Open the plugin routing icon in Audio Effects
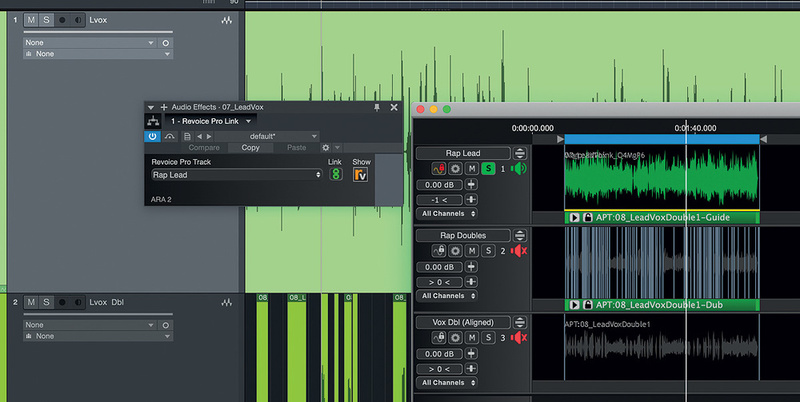Viewport: 800px width, 402px height. (153, 121)
